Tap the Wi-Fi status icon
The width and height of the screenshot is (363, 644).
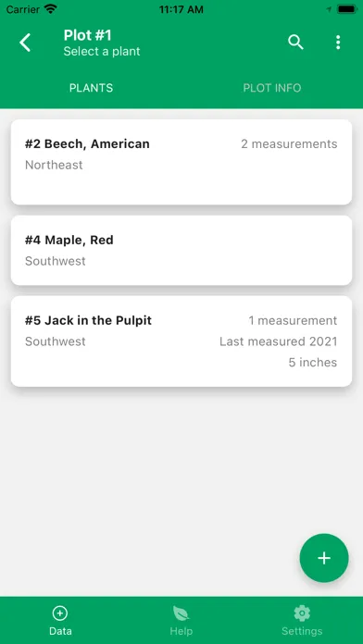click(51, 9)
